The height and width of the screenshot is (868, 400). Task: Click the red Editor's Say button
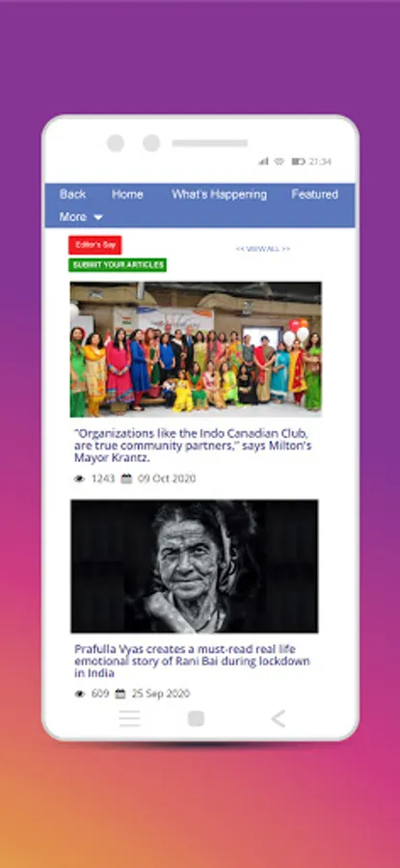pyautogui.click(x=95, y=245)
